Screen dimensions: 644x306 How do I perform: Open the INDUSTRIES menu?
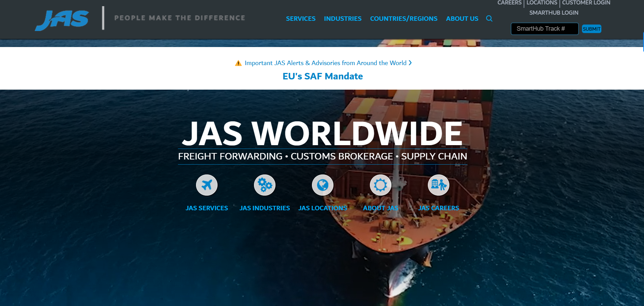pyautogui.click(x=343, y=19)
